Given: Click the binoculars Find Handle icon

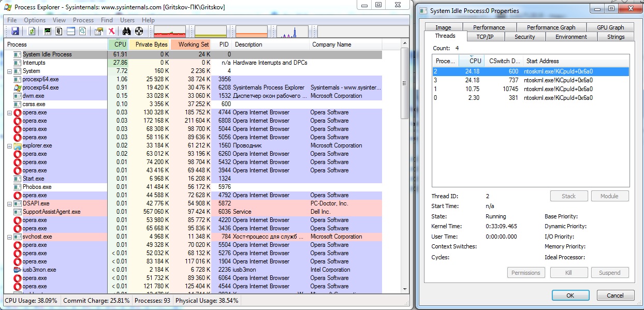Looking at the screenshot, I should 127,32.
